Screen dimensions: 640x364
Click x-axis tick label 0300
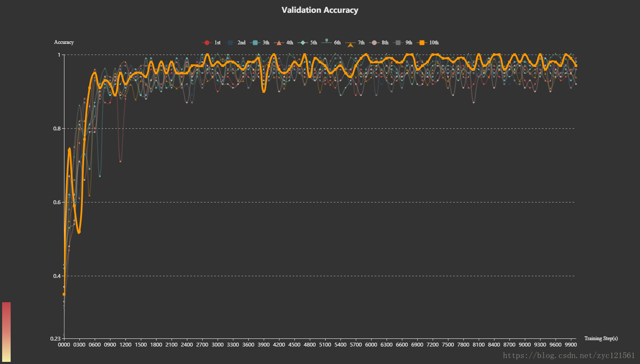(79, 345)
